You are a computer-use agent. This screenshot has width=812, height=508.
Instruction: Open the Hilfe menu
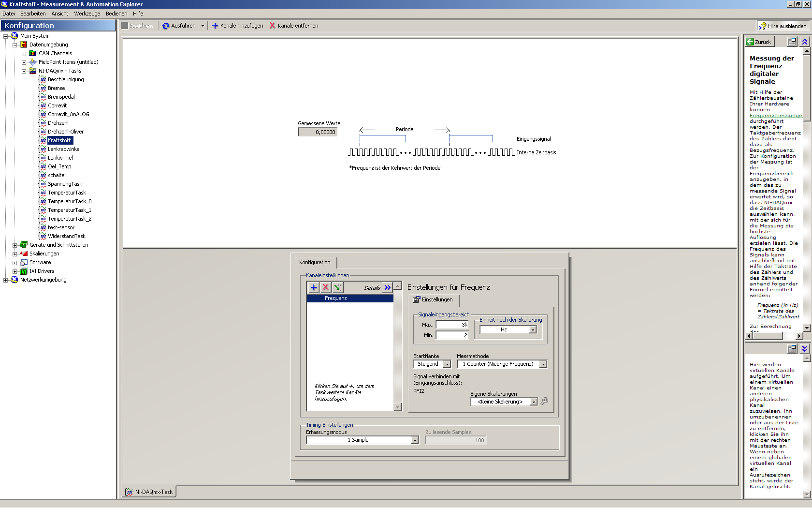pos(138,14)
